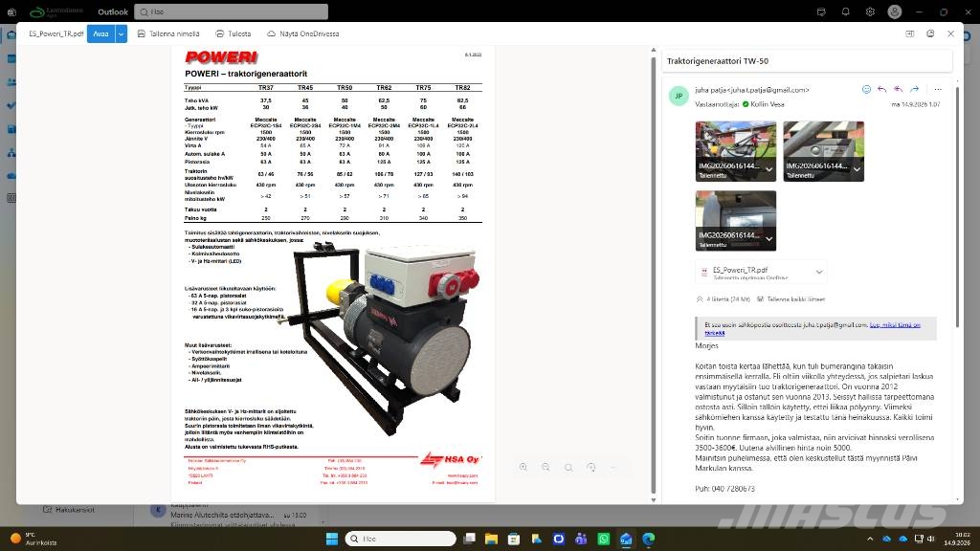Show hidden system tray icons
980x551 pixels.
870,539
